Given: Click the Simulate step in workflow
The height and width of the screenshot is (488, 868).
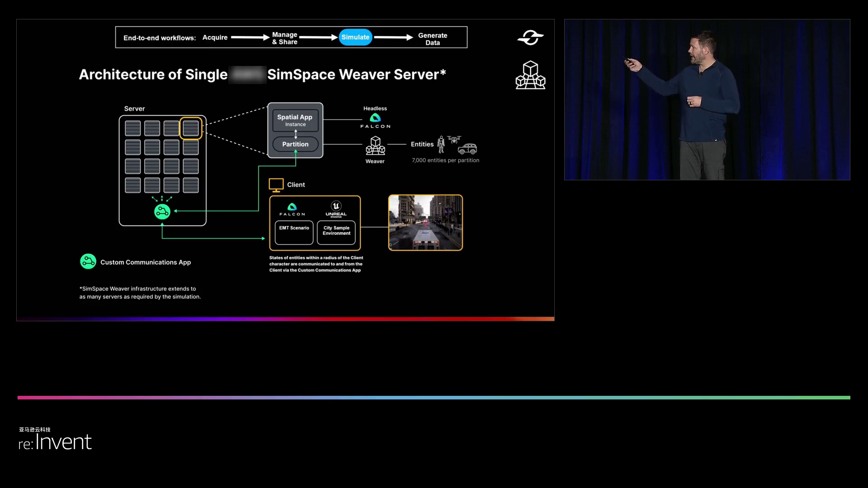Looking at the screenshot, I should (355, 38).
